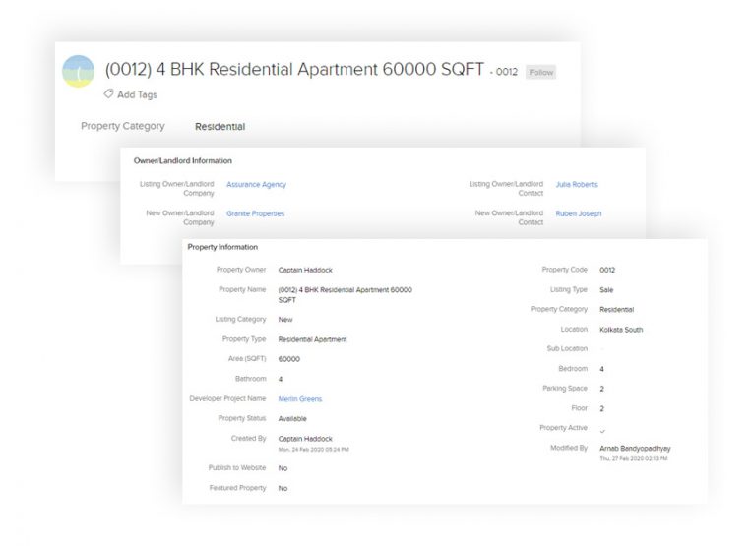
Task: Click the property record avatar icon
Action: pyautogui.click(x=78, y=72)
